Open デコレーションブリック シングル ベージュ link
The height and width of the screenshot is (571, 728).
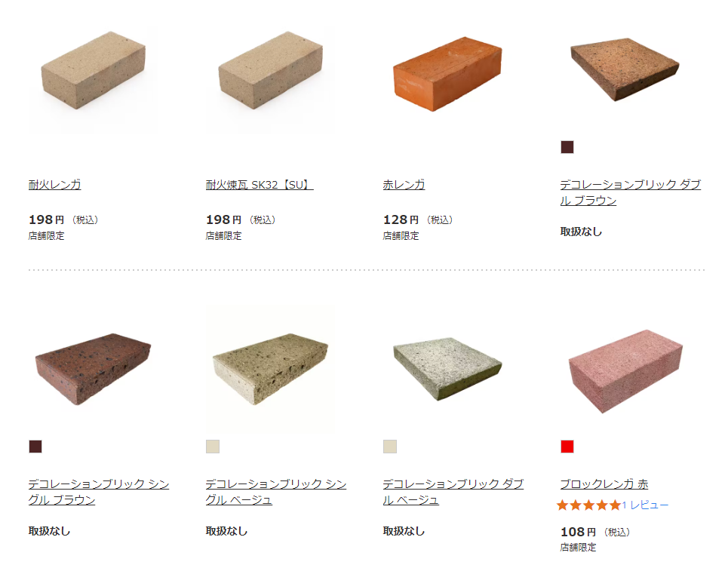276,492
